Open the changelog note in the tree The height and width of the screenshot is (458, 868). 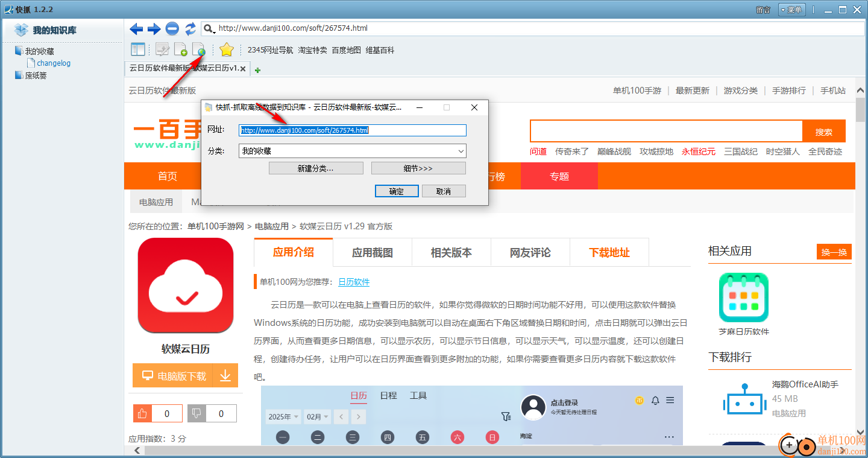pos(54,63)
